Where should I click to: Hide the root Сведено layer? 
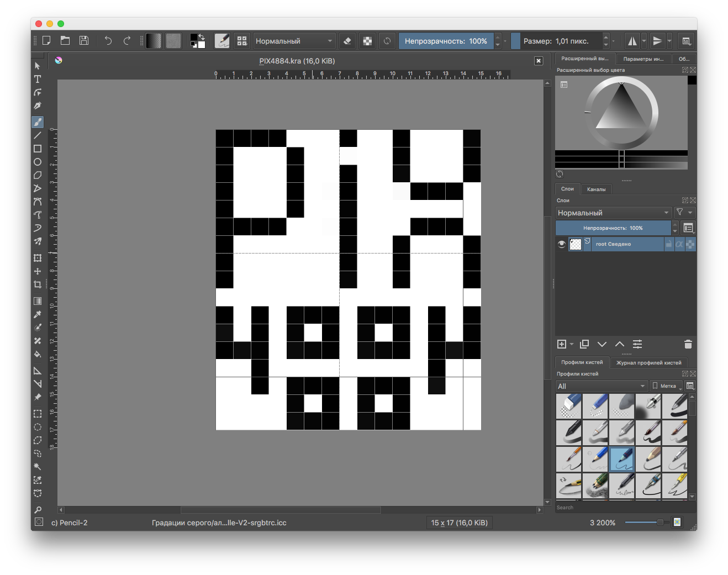[562, 244]
